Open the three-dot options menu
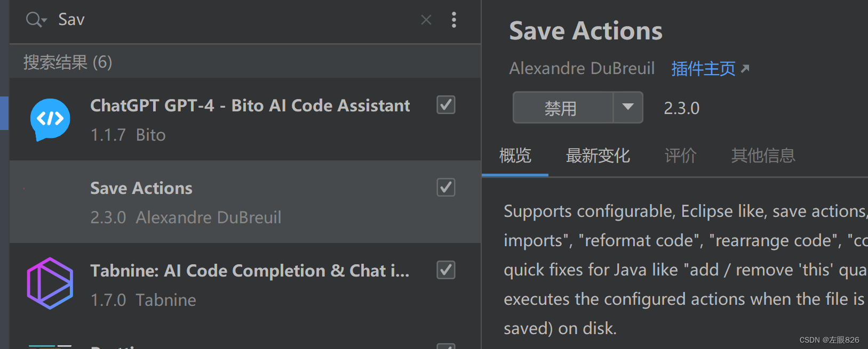 [454, 20]
